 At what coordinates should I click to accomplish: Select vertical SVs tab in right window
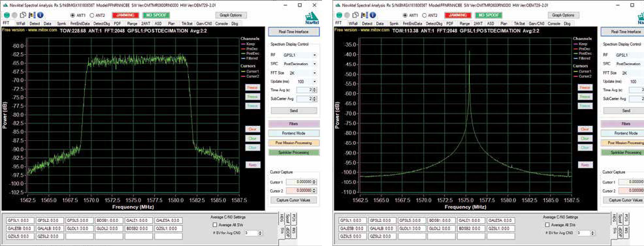point(615,231)
